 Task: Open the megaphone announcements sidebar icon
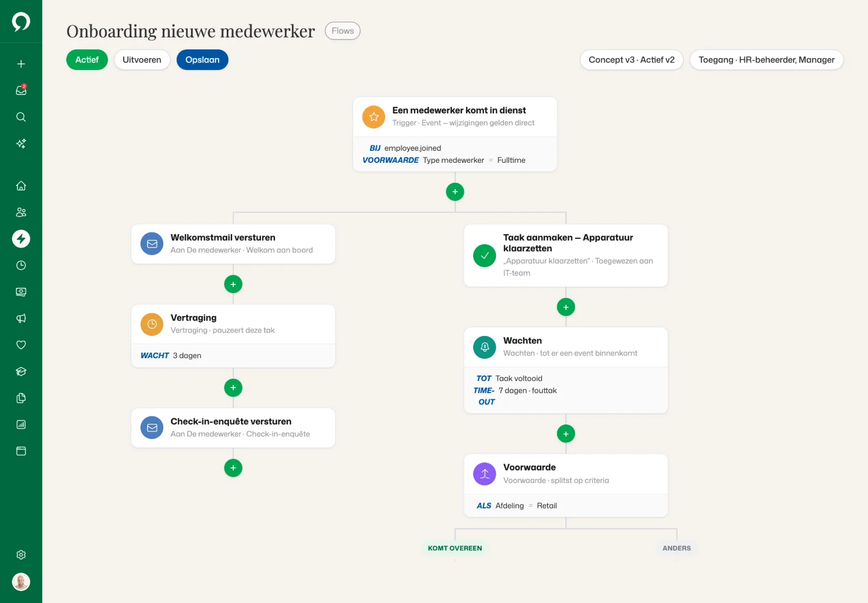[21, 319]
